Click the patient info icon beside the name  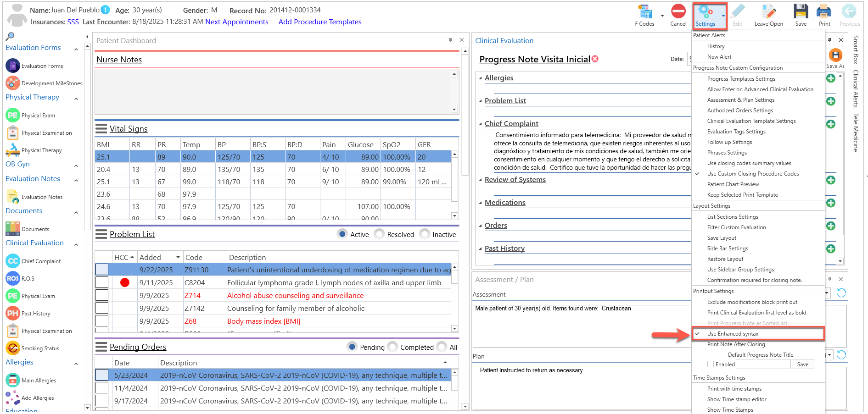click(105, 10)
